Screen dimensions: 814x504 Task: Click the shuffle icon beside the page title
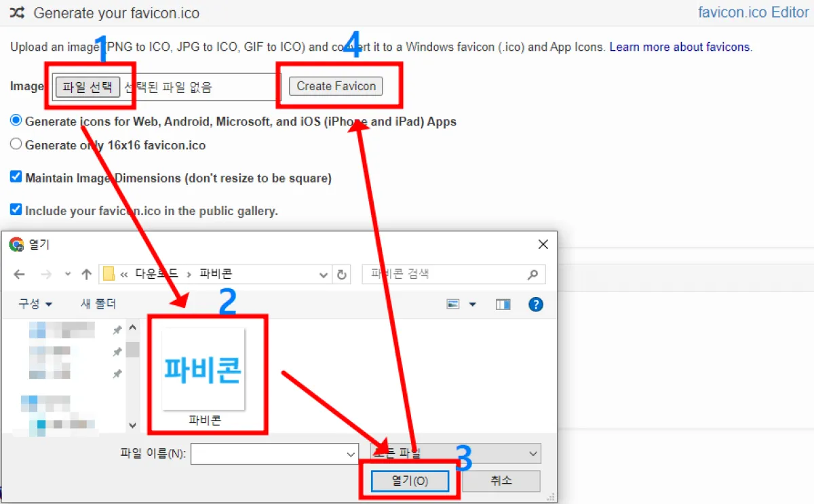point(17,12)
